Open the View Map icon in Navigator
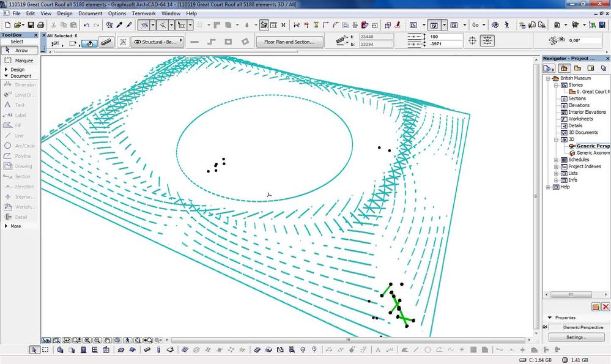 [577, 68]
